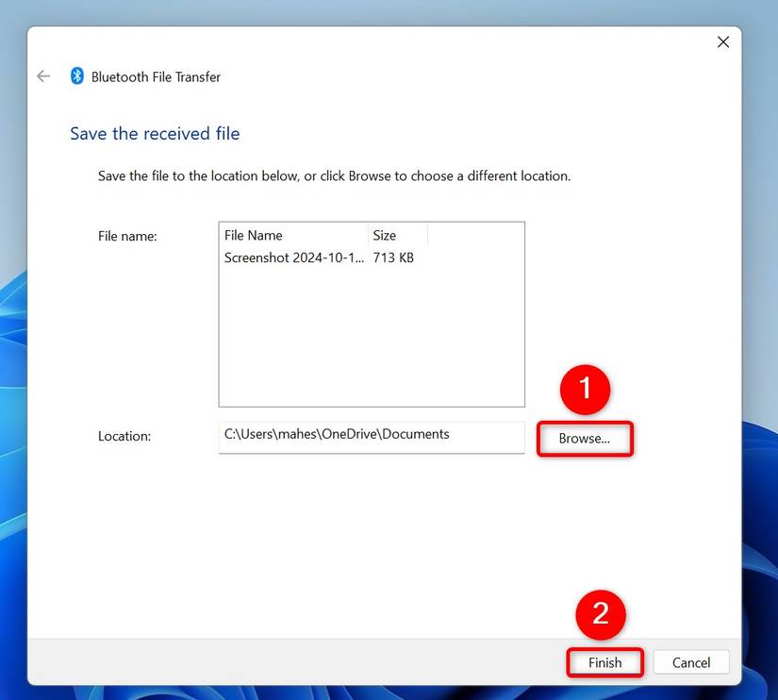Click the red annotation circle numbered 2
This screenshot has height=700, width=778.
click(601, 615)
